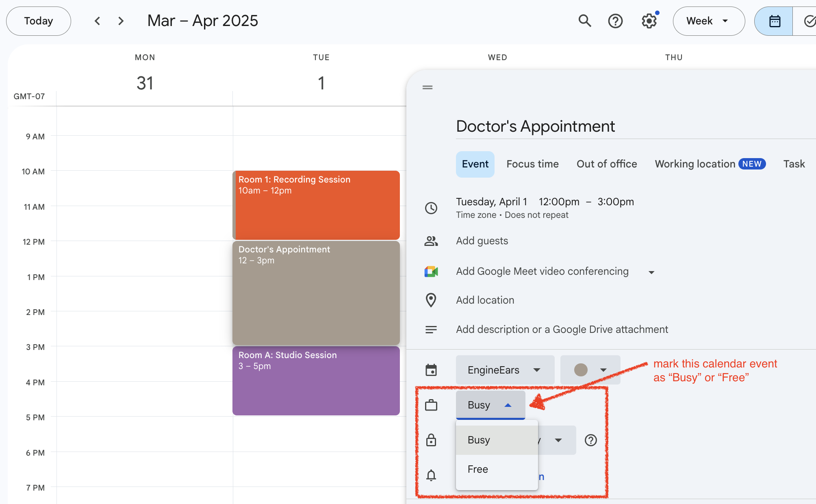Switch to the Out of office tab
Viewport: 816px width, 504px height.
(606, 164)
